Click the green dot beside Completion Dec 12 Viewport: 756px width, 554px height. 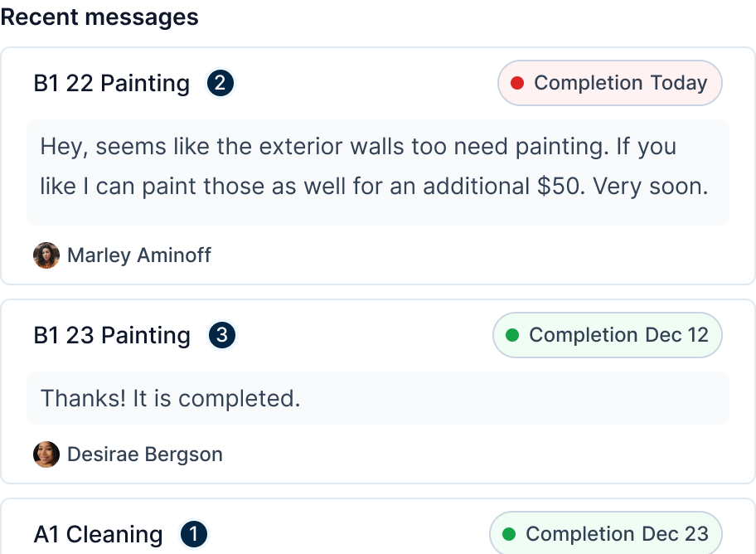point(512,335)
